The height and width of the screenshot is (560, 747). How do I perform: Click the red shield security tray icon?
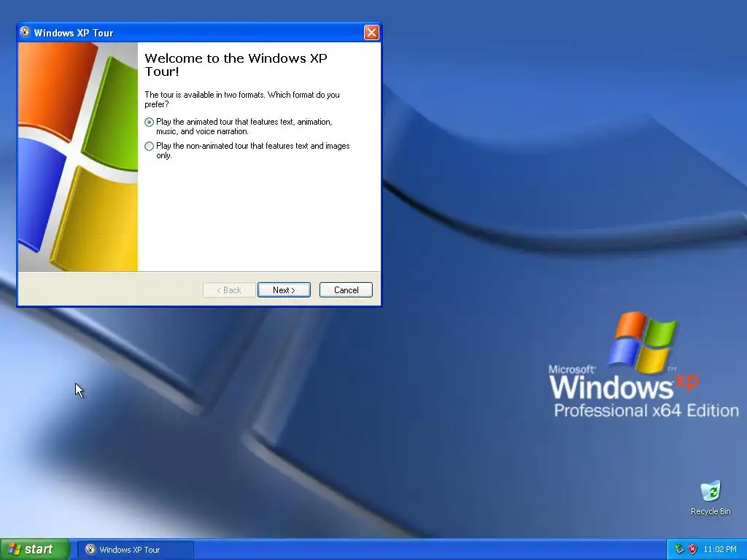(x=693, y=550)
